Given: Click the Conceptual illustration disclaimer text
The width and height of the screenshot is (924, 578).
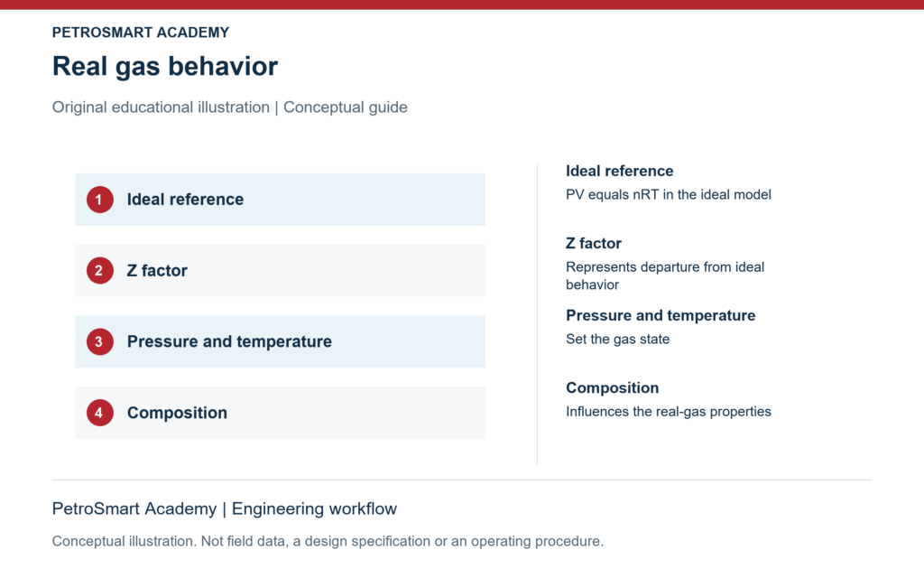Looking at the screenshot, I should click(x=328, y=542).
